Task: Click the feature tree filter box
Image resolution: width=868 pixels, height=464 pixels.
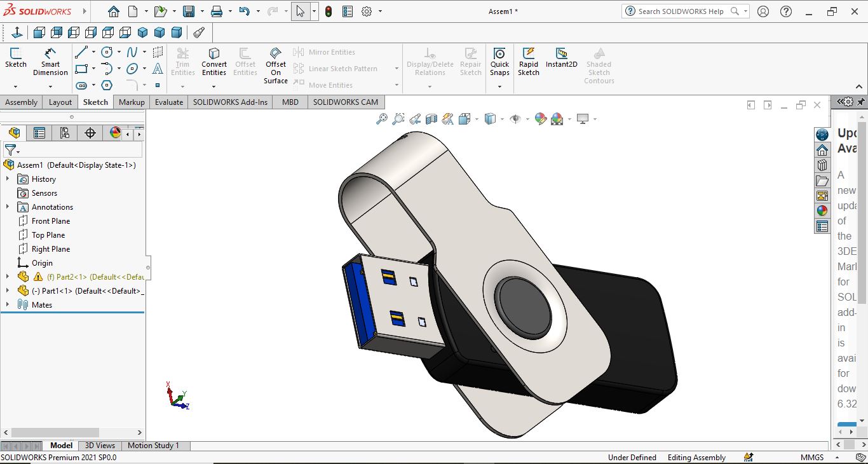Action: pos(73,150)
